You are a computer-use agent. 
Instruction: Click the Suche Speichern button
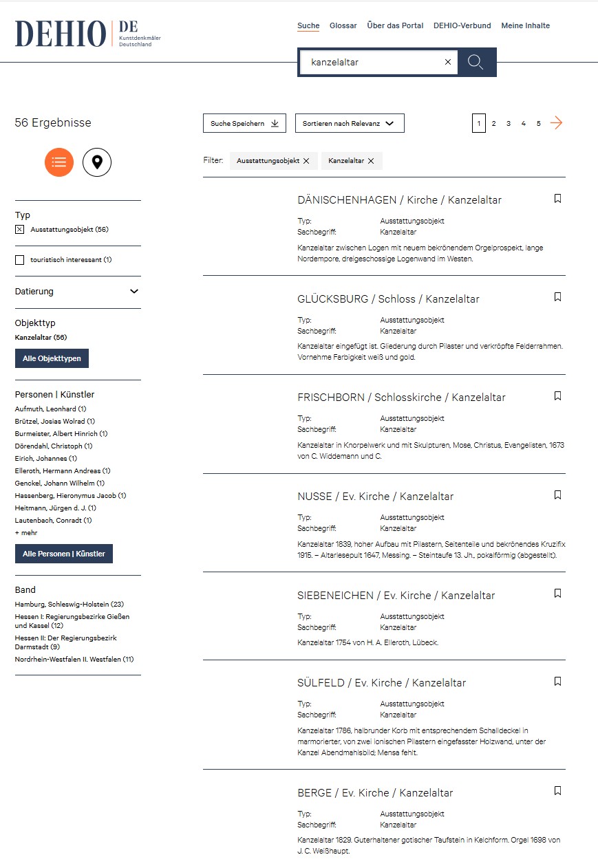(x=244, y=123)
